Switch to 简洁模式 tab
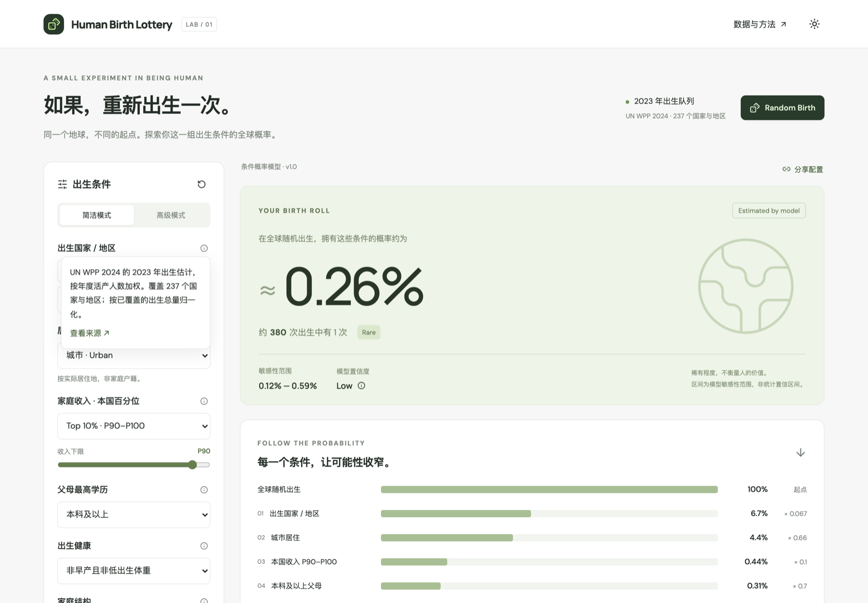 (97, 215)
